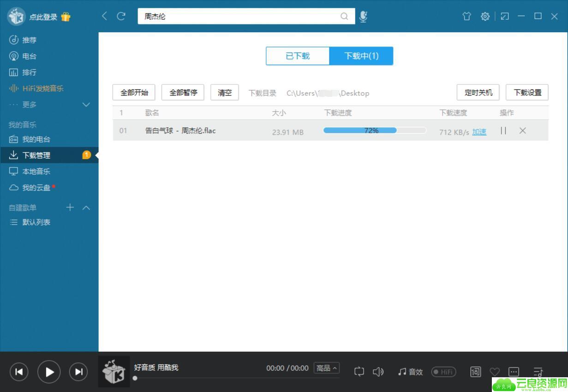Click the 好音质 用酷我 song title
Viewport: 568px width, 392px height.
[156, 368]
